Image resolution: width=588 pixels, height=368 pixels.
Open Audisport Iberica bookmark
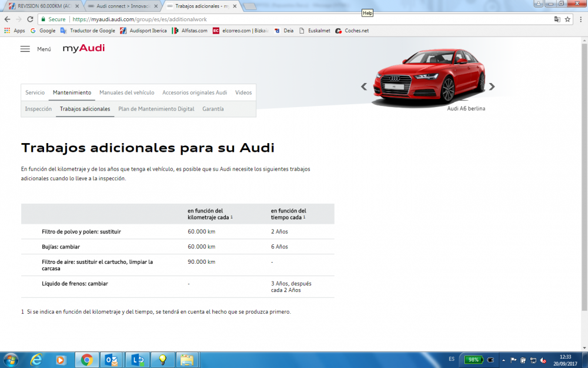tap(143, 31)
